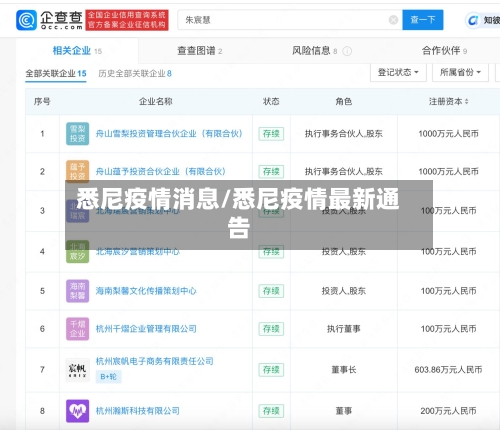Open 杭州瀚斯科技有限公司 link
The image size is (500, 430).
(138, 411)
